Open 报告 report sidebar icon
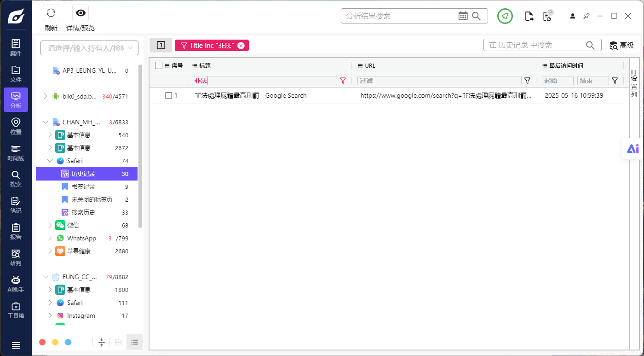644x356 pixels. coord(16,231)
